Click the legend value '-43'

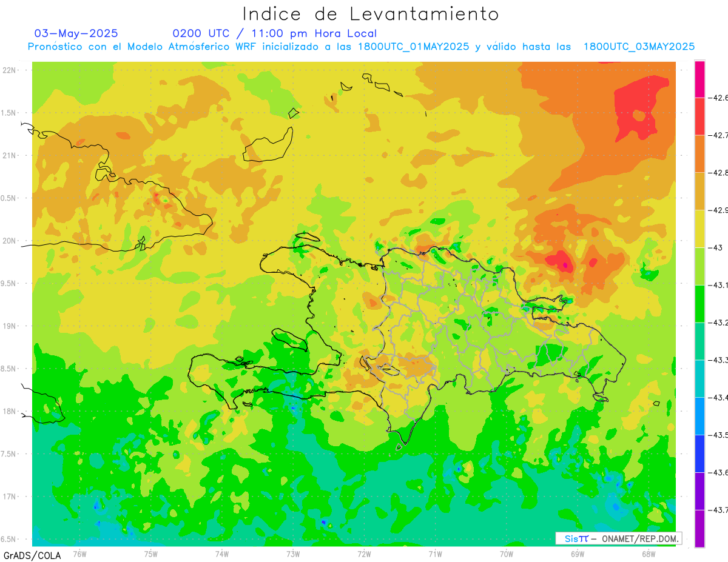click(715, 247)
